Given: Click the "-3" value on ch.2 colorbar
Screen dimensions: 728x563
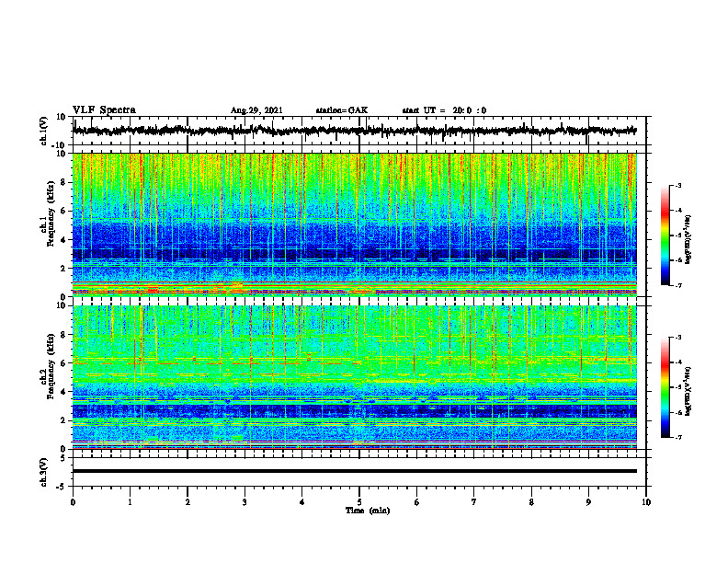Looking at the screenshot, I should pyautogui.click(x=678, y=338).
